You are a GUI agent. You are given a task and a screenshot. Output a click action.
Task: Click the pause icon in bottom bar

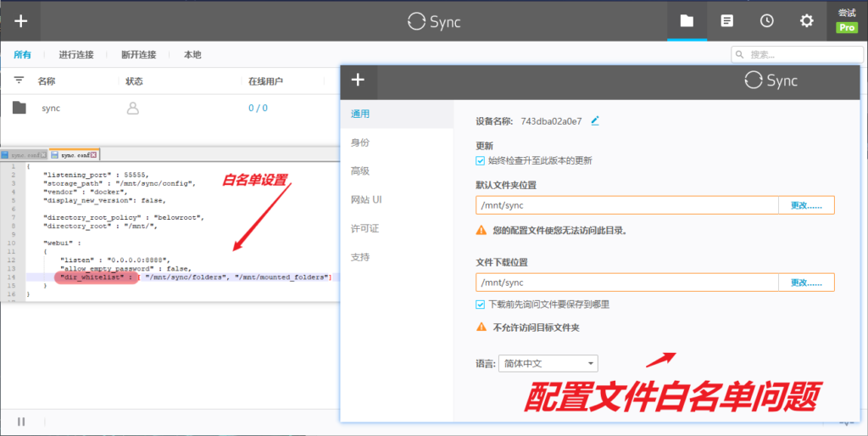(21, 422)
